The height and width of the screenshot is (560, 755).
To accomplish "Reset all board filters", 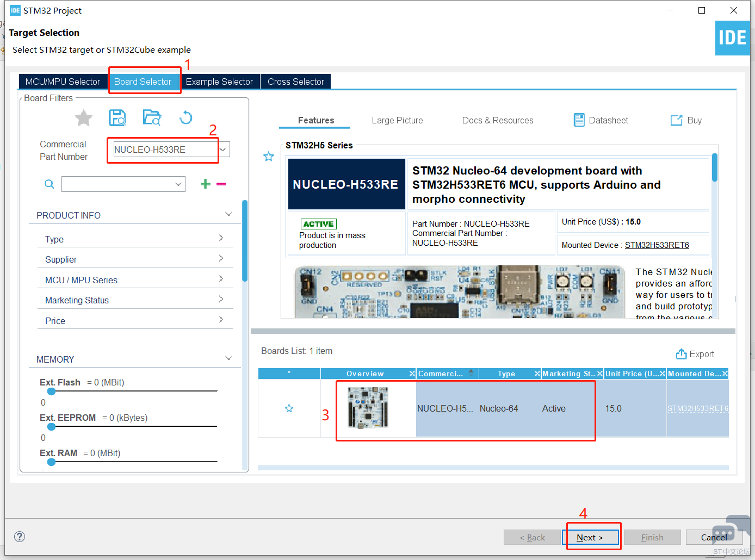I will [186, 117].
